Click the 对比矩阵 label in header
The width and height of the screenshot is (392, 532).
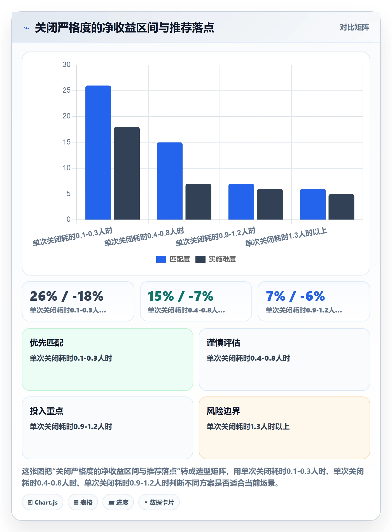tap(354, 27)
